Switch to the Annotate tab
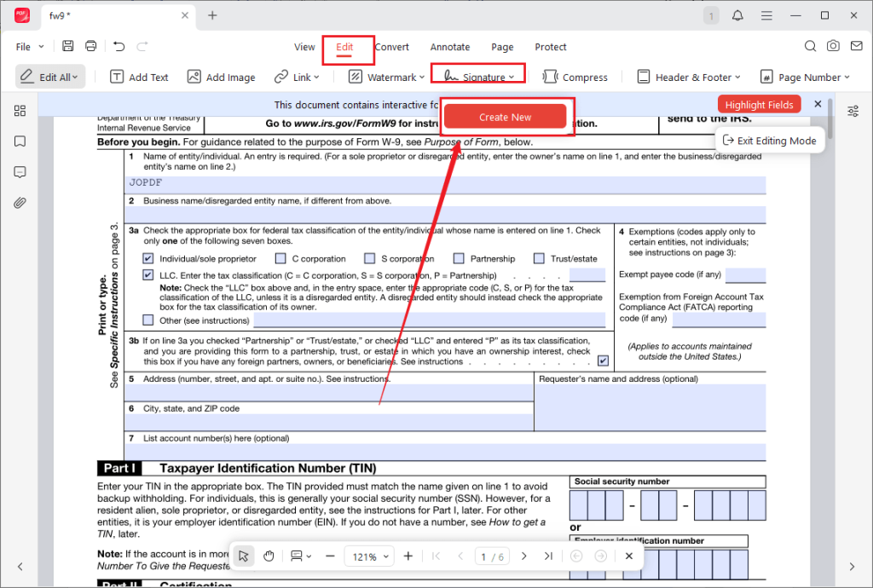873x588 pixels. tap(450, 47)
